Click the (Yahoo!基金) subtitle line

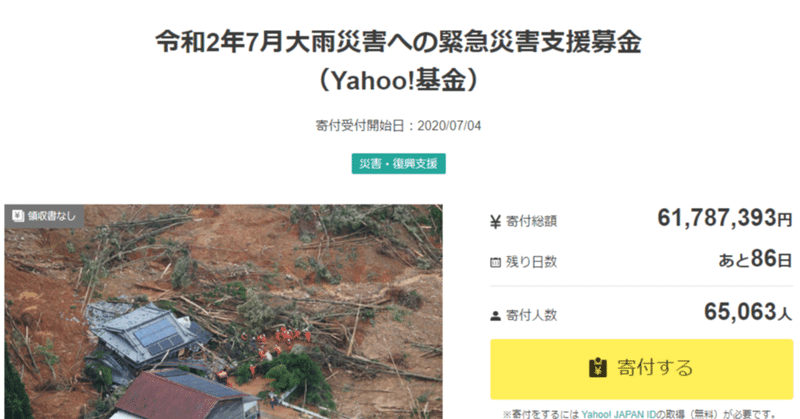[x=398, y=80]
